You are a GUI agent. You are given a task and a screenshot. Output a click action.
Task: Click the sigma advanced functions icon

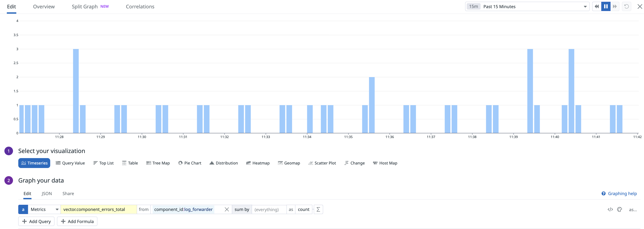coord(318,209)
